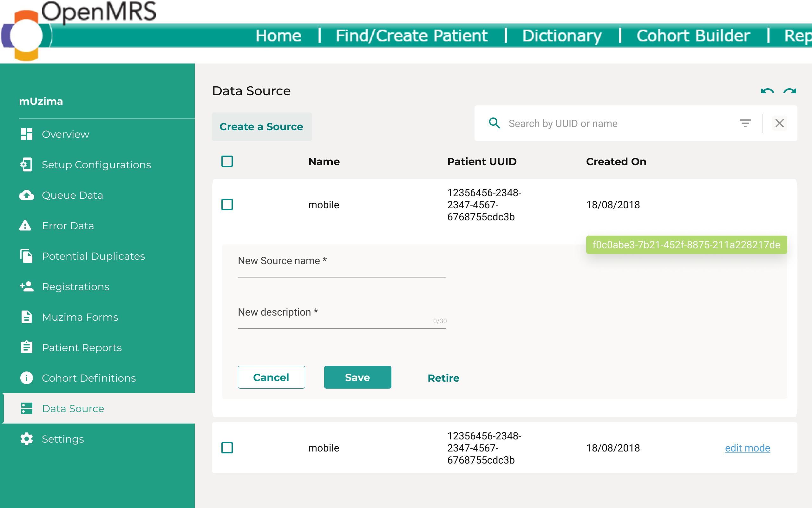812x508 pixels.
Task: Click the Settings gear icon
Action: [27, 439]
